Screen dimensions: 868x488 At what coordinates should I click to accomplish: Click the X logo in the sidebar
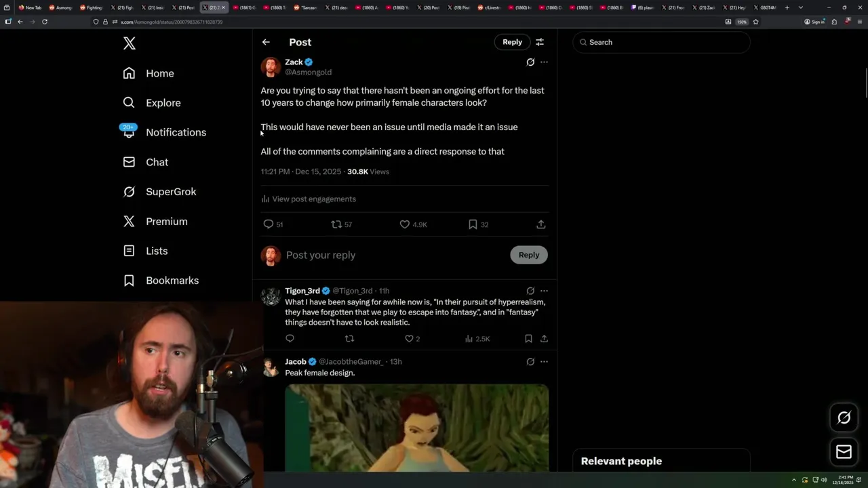click(x=130, y=43)
